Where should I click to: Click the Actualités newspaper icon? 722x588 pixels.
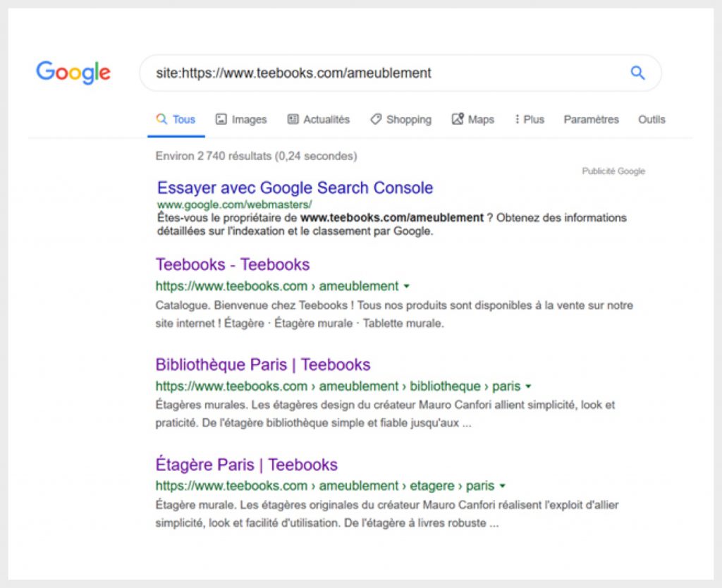tap(293, 119)
